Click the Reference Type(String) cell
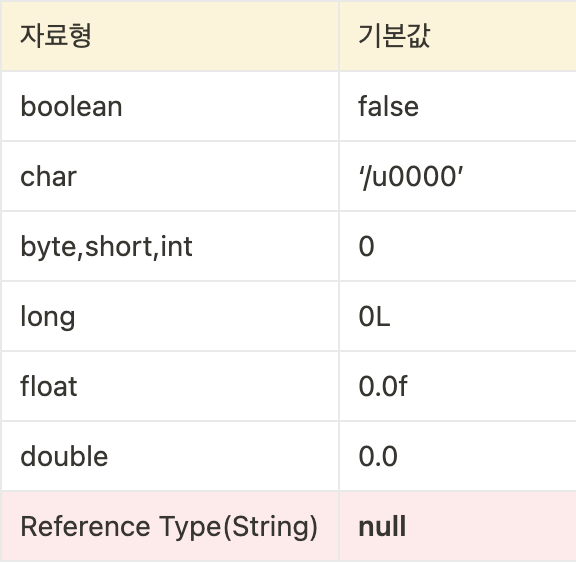This screenshot has height=564, width=576. click(x=170, y=527)
